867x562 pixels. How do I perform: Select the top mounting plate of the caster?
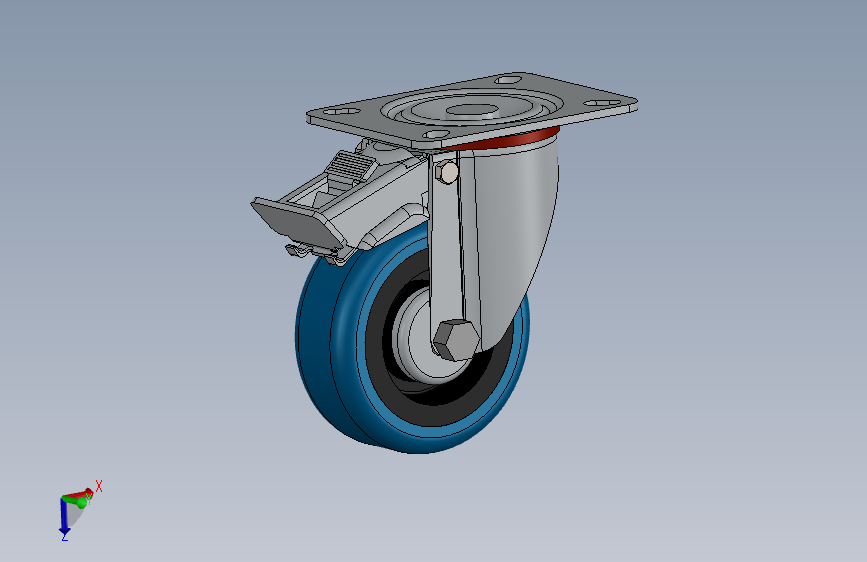pyautogui.click(x=472, y=110)
